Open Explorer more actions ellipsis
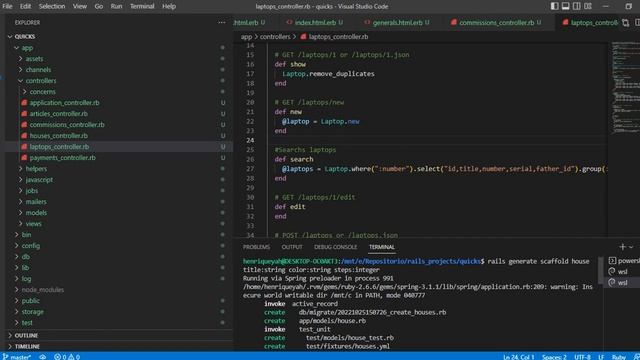The image size is (640, 360). (222, 22)
